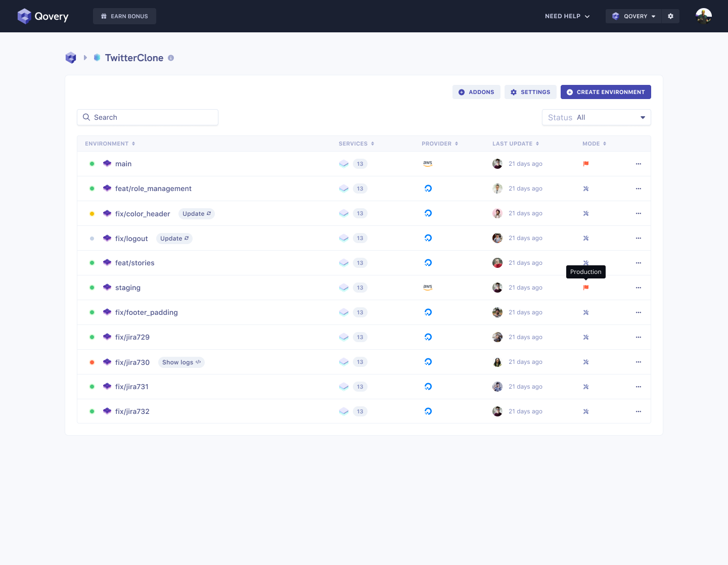Open the user profile avatar menu
This screenshot has width=728, height=565.
tap(703, 16)
